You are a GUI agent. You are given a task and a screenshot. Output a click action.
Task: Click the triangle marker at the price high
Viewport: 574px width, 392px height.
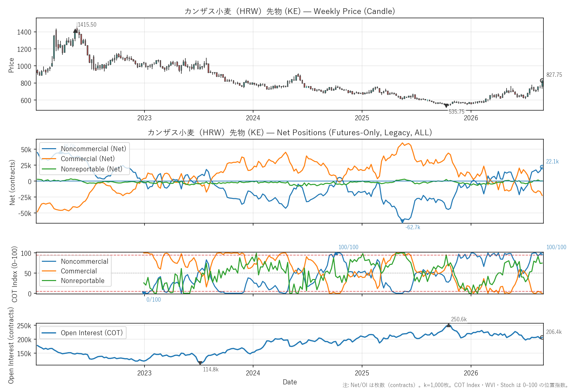click(x=75, y=31)
